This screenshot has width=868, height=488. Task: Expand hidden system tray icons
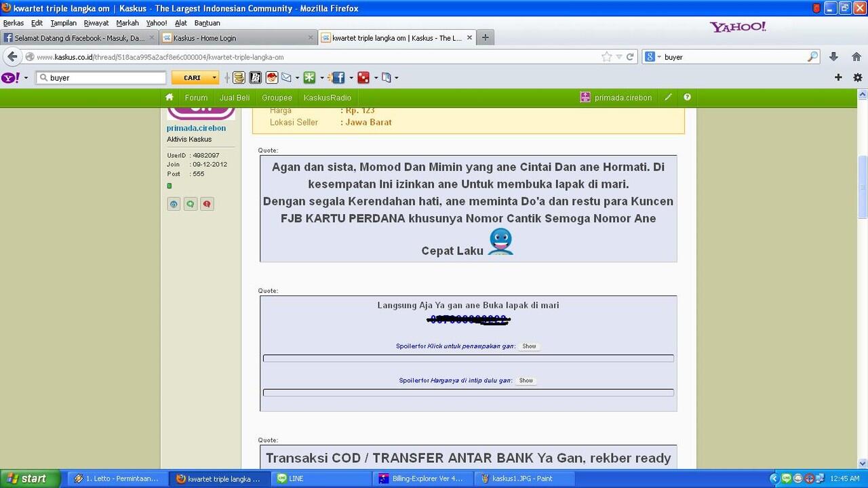[774, 479]
